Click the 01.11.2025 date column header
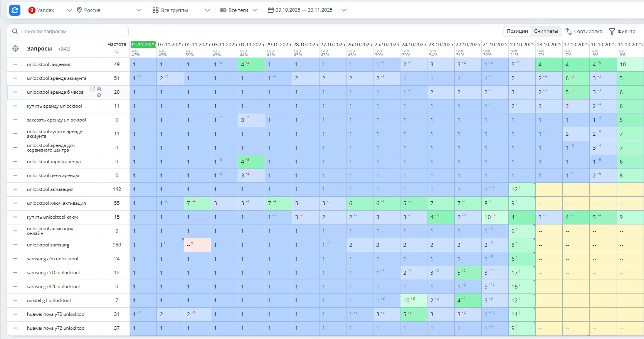The height and width of the screenshot is (339, 644). click(251, 45)
